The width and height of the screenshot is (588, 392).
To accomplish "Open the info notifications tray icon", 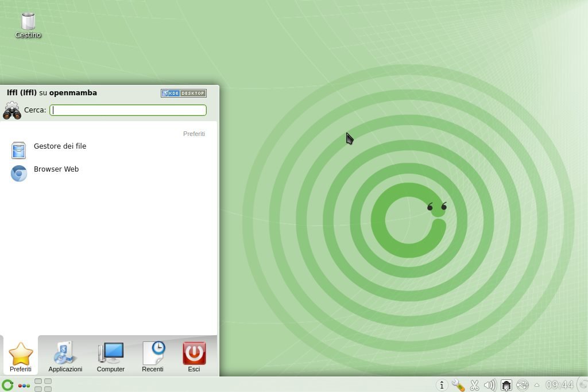I will click(x=442, y=385).
